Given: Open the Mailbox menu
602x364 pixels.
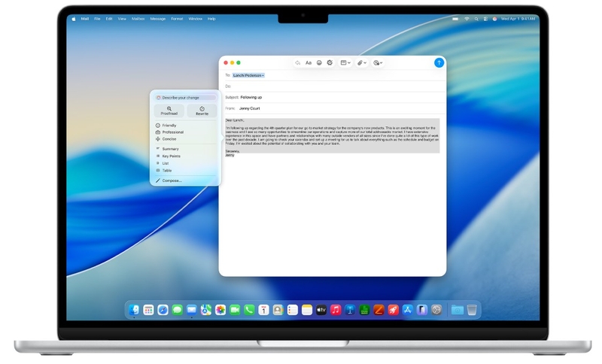Looking at the screenshot, I should 138,18.
